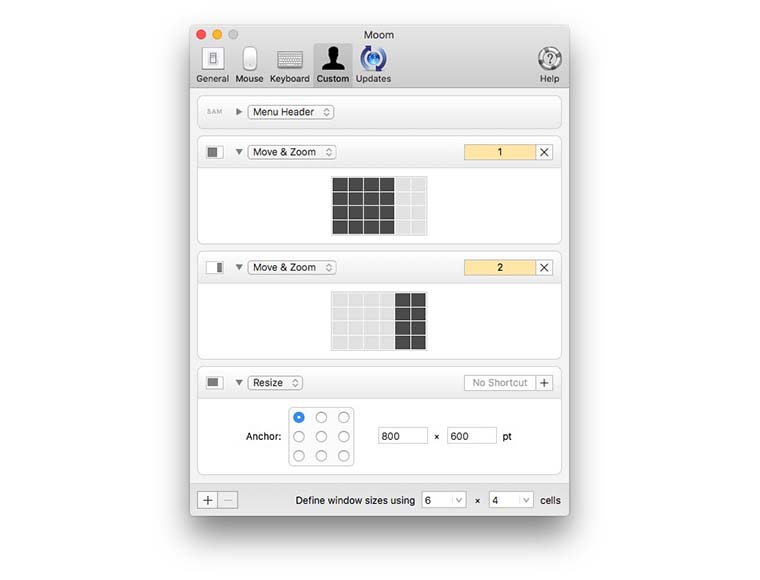Open the Menu Header type dropdown
The width and height of the screenshot is (760, 580).
pyautogui.click(x=291, y=112)
